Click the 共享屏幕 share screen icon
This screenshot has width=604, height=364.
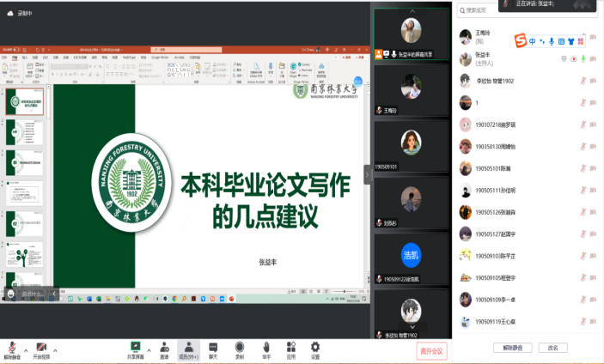point(135,346)
